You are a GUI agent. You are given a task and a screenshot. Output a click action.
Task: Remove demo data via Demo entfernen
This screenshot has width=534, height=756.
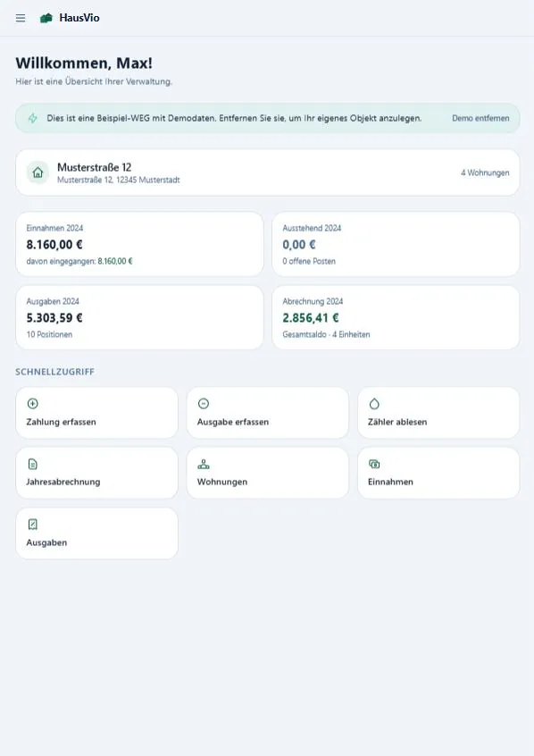480,118
